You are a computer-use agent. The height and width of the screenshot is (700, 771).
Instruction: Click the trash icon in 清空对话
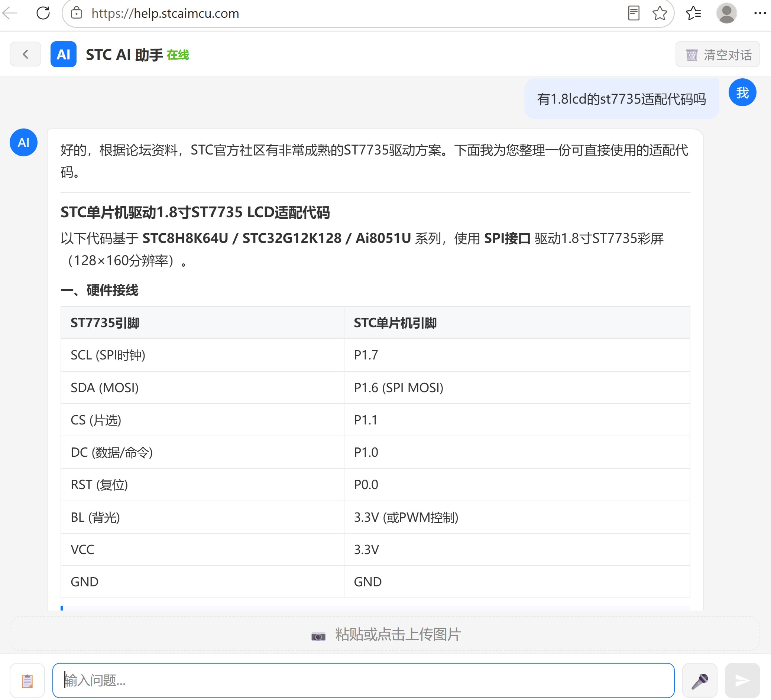point(691,55)
